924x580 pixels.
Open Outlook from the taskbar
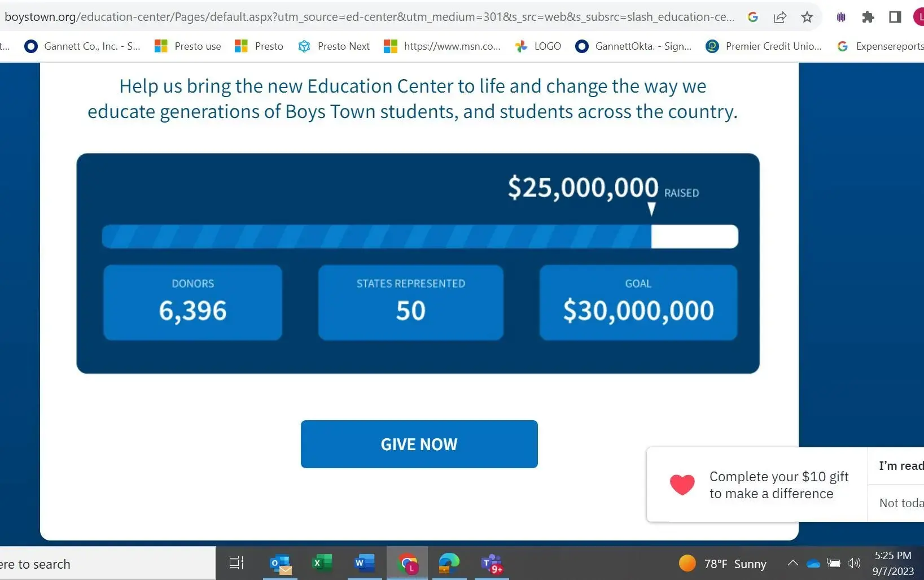point(281,563)
